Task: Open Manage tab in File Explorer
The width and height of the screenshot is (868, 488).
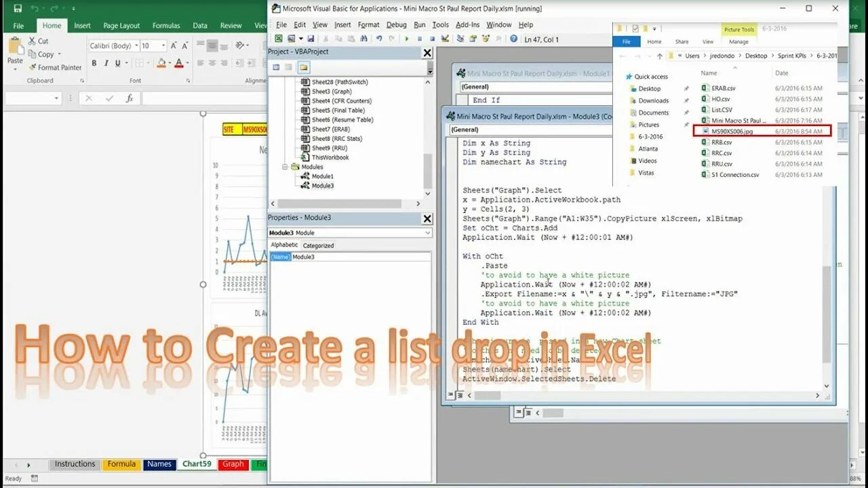Action: click(x=738, y=41)
